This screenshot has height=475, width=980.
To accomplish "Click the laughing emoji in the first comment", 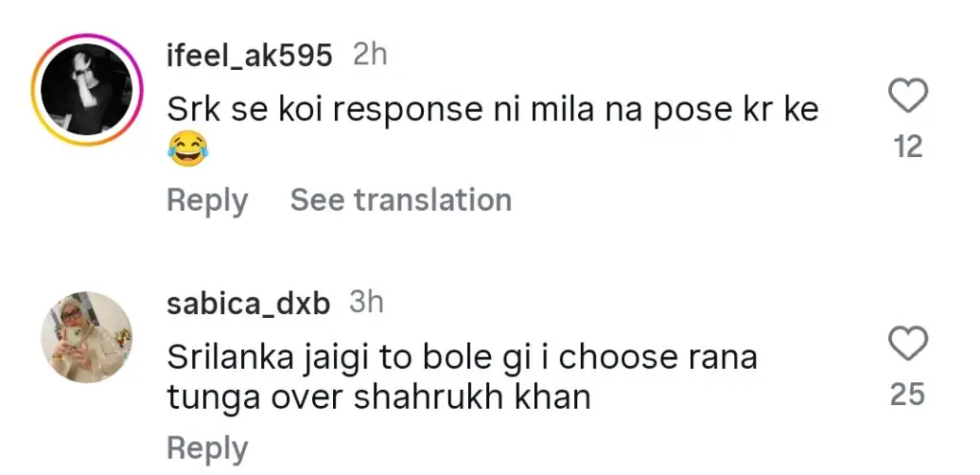I will [x=183, y=147].
